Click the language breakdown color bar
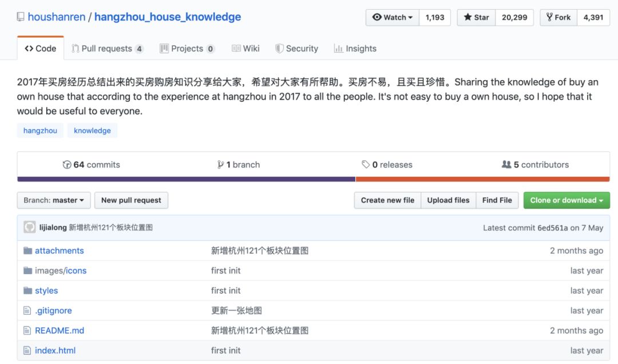Screen dimensions: 618x364 tap(313, 179)
